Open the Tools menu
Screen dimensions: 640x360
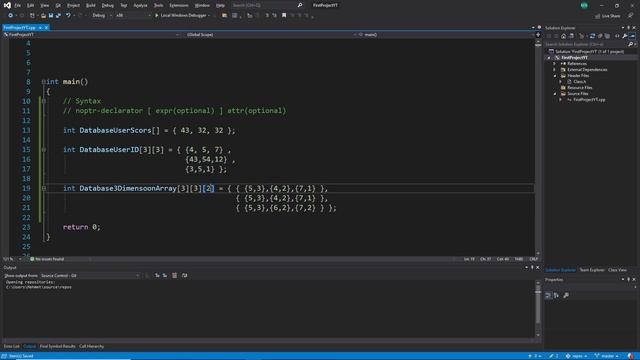click(158, 5)
